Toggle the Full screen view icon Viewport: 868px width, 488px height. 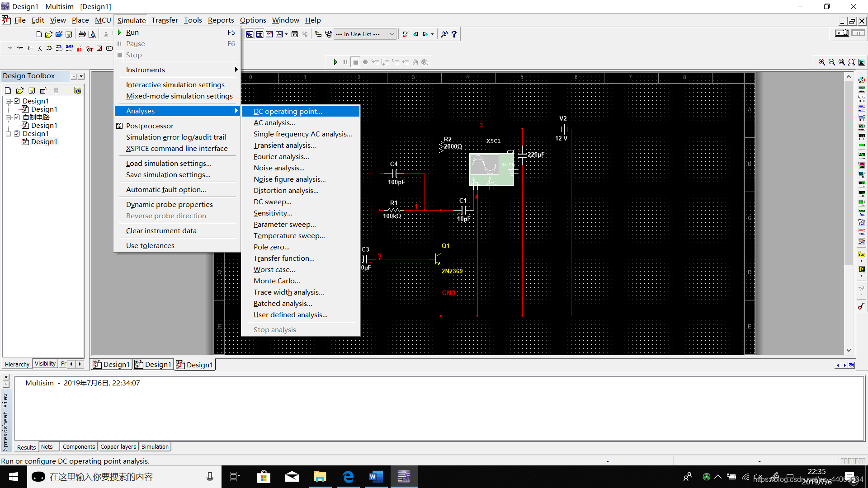click(862, 62)
